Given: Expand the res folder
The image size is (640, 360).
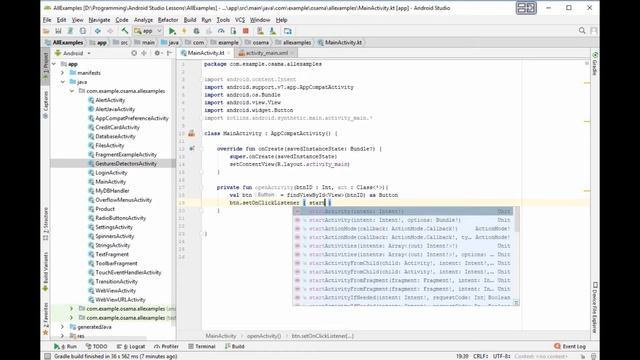Looking at the screenshot, I should point(62,336).
